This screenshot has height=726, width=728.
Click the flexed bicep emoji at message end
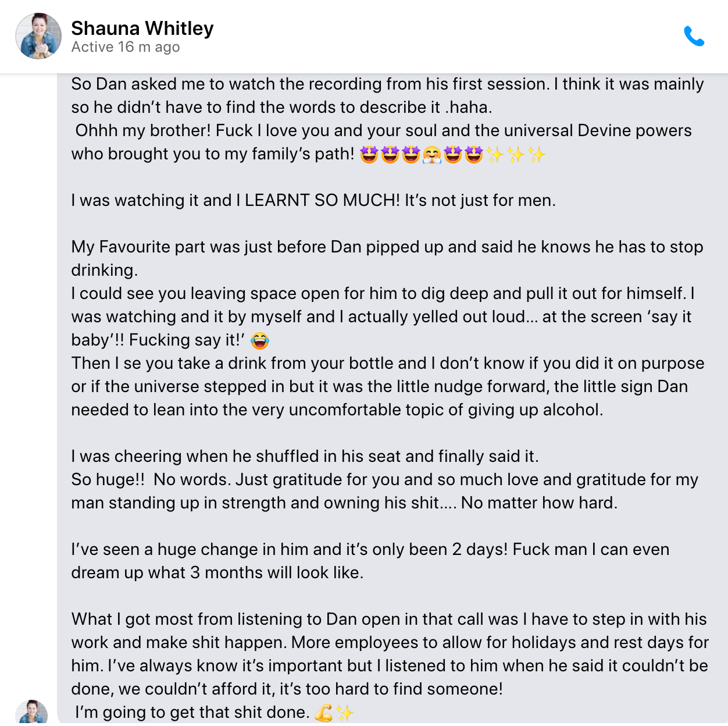coord(324,713)
